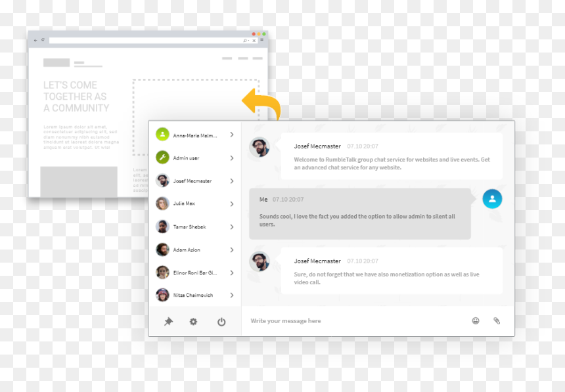Click red window dot in browser mockup

point(254,34)
